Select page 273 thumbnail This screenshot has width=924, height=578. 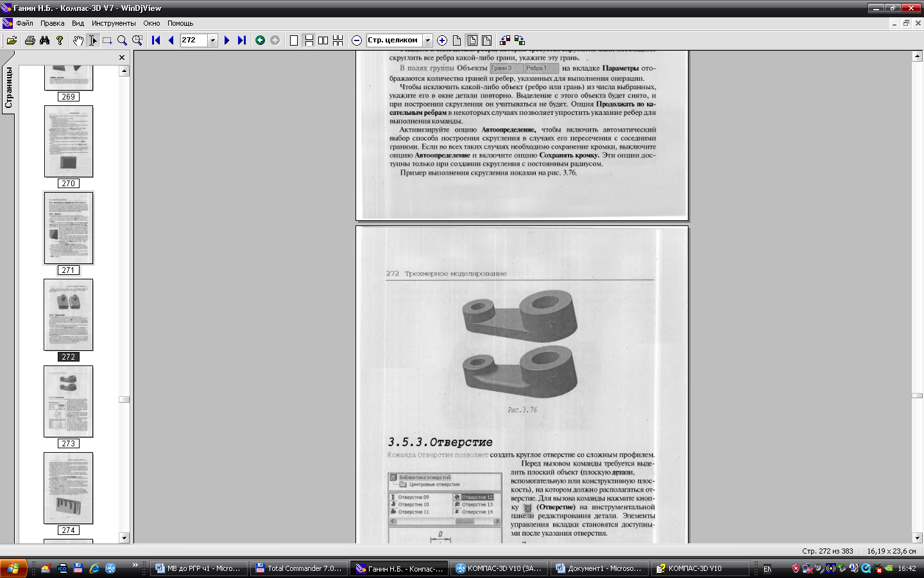[69, 401]
